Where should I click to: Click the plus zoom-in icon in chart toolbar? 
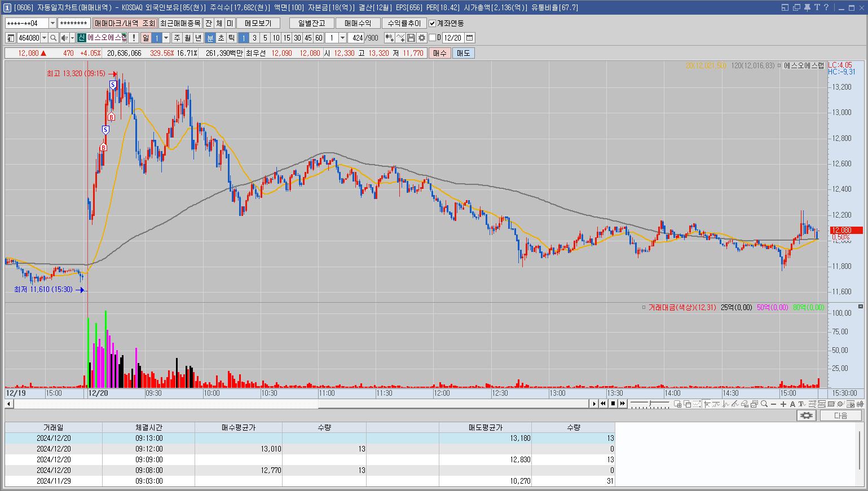[783, 404]
